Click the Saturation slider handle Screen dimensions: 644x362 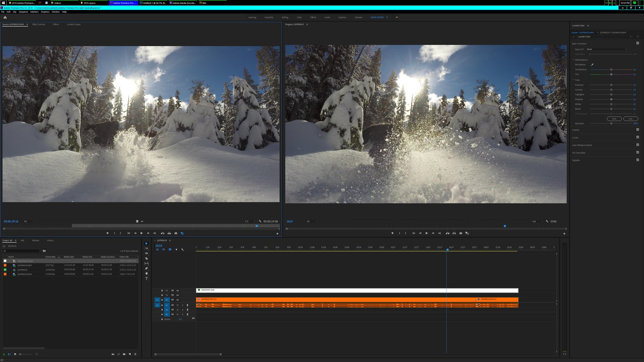point(611,124)
